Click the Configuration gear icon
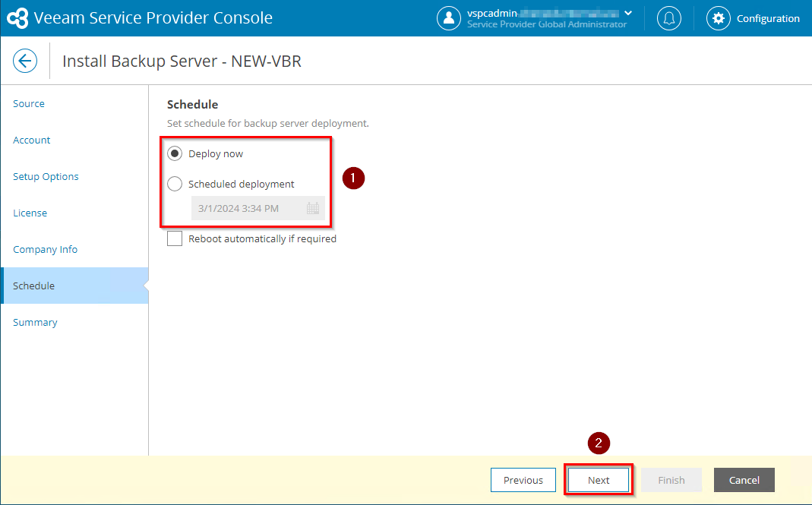 718,18
